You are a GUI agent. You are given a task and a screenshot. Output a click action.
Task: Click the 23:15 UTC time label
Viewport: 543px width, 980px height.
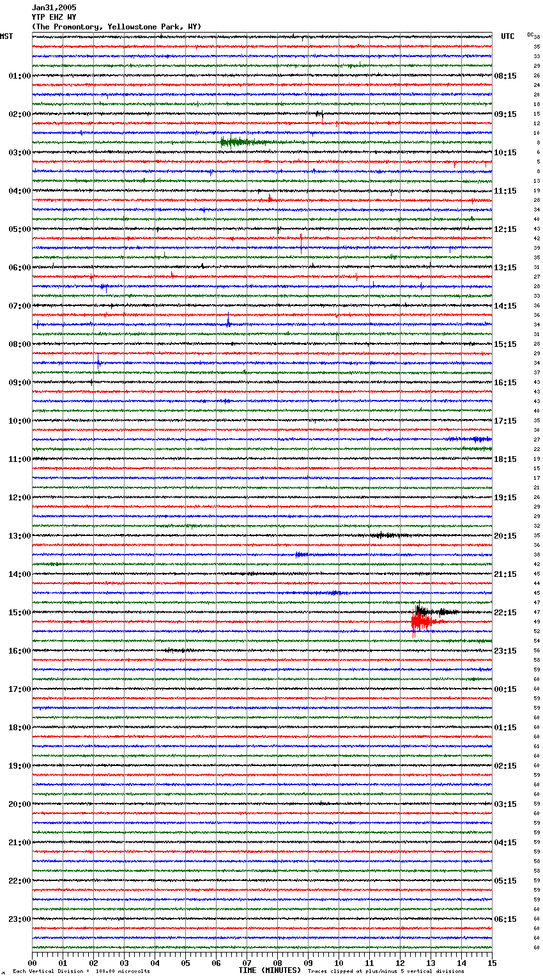coord(505,651)
